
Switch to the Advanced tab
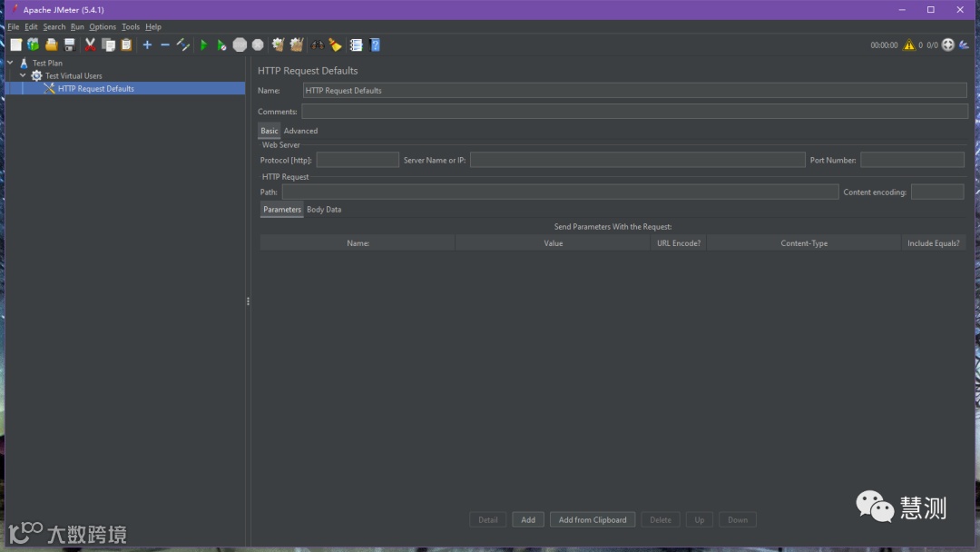click(x=300, y=131)
